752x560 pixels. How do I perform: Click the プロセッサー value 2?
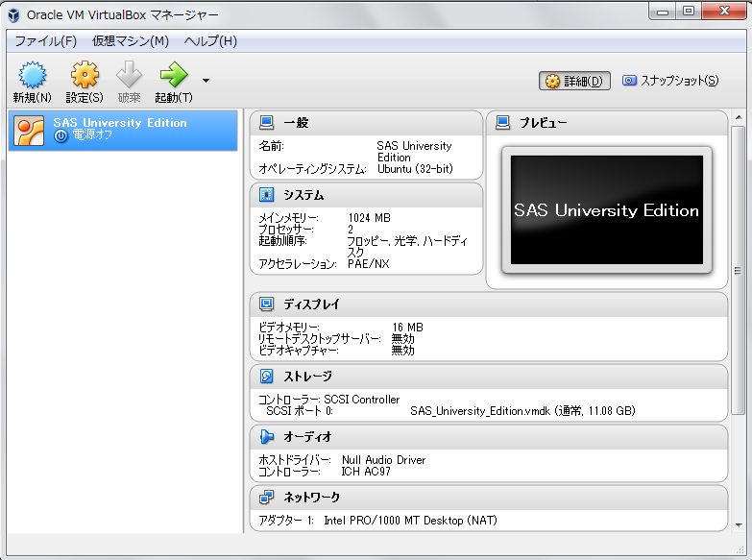point(351,230)
